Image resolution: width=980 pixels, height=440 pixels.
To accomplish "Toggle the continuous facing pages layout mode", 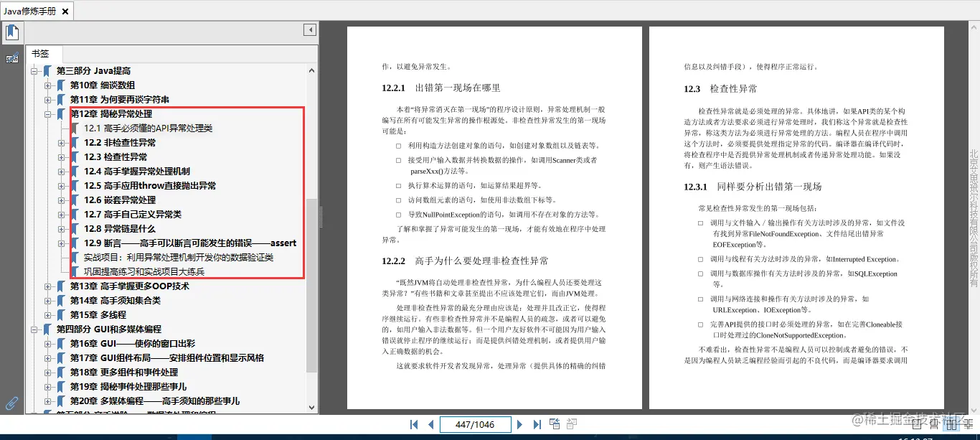I will click(969, 423).
